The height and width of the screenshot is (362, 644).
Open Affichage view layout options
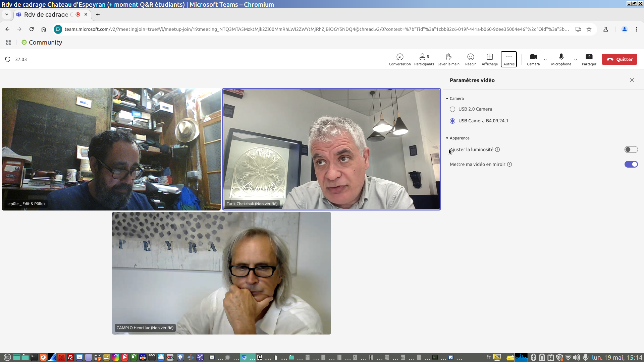[x=489, y=59]
